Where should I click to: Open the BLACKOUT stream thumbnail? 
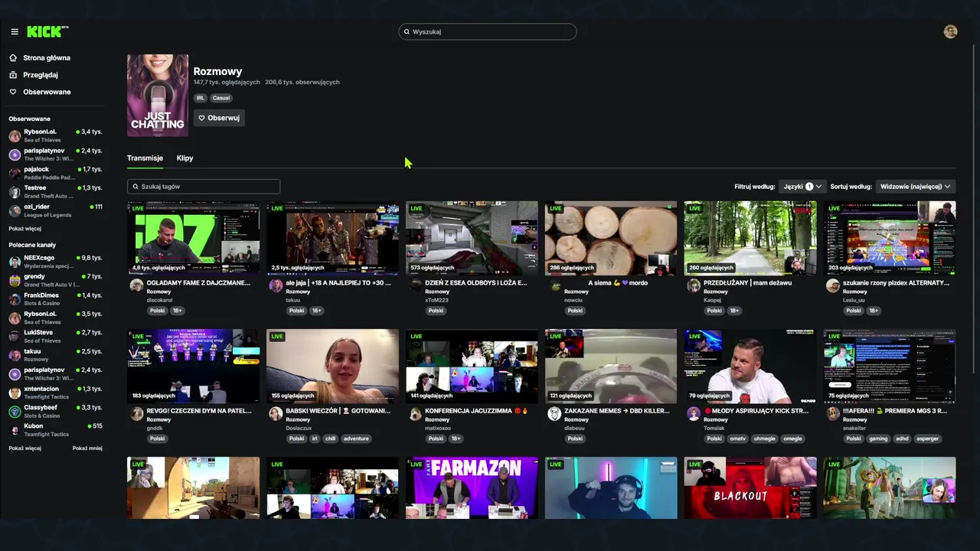point(750,487)
